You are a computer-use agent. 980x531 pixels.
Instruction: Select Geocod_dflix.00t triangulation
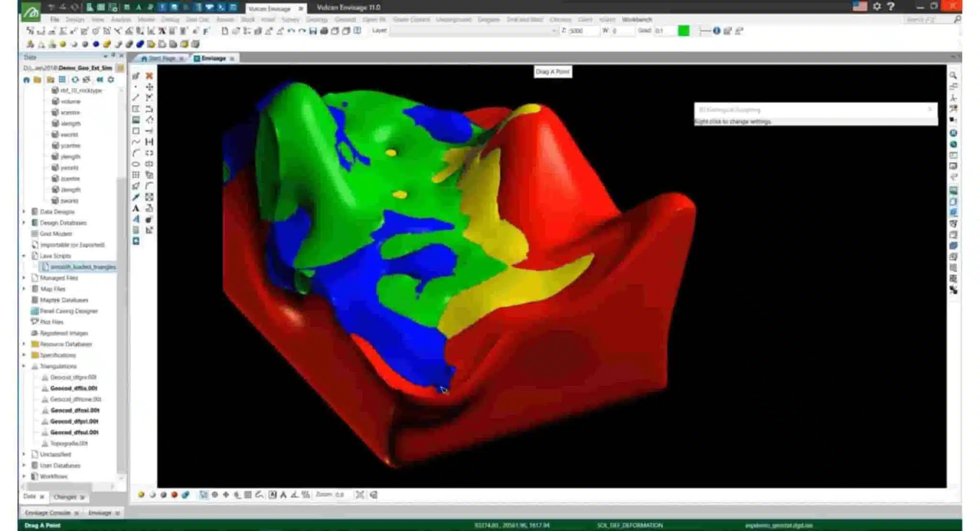coord(74,388)
